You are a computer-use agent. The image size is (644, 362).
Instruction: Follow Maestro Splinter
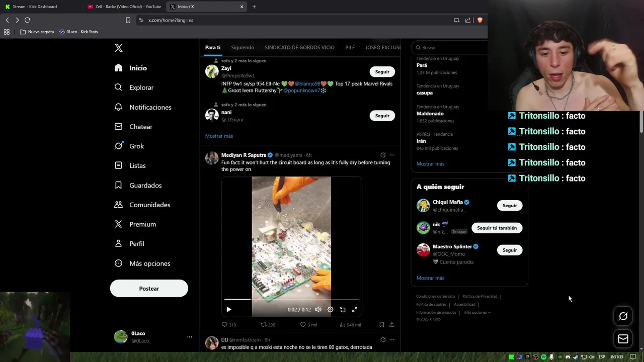point(510,250)
